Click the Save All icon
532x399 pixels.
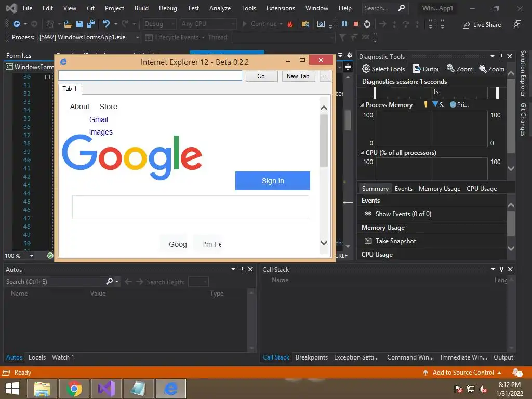point(91,24)
